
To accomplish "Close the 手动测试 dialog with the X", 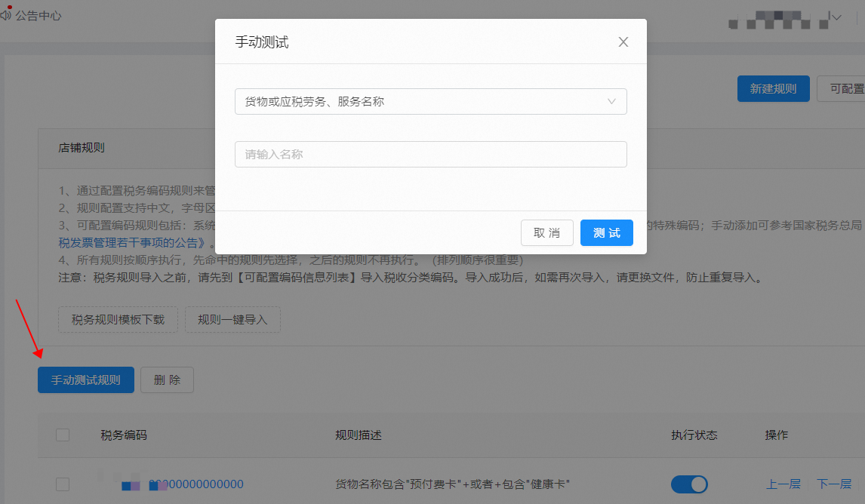I will click(x=623, y=42).
